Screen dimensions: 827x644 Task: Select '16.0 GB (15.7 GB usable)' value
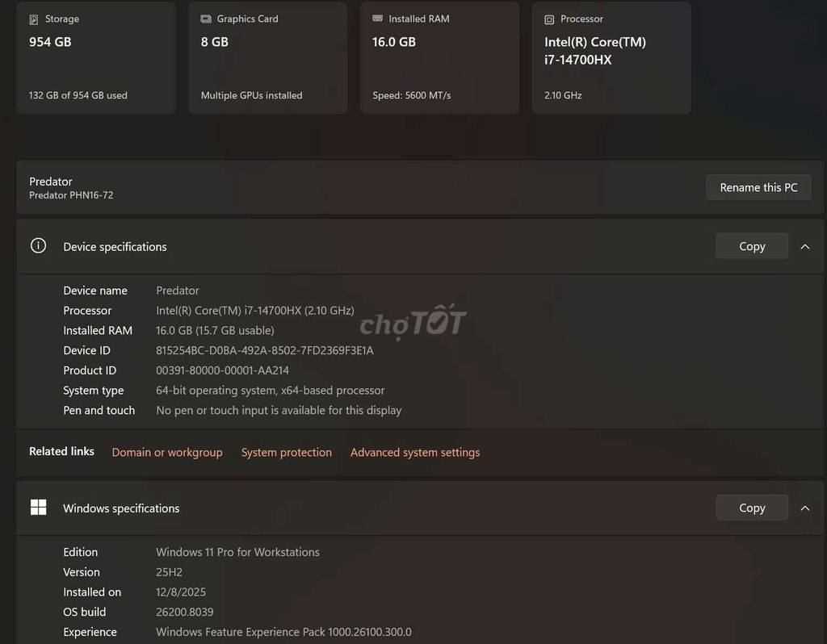point(215,330)
